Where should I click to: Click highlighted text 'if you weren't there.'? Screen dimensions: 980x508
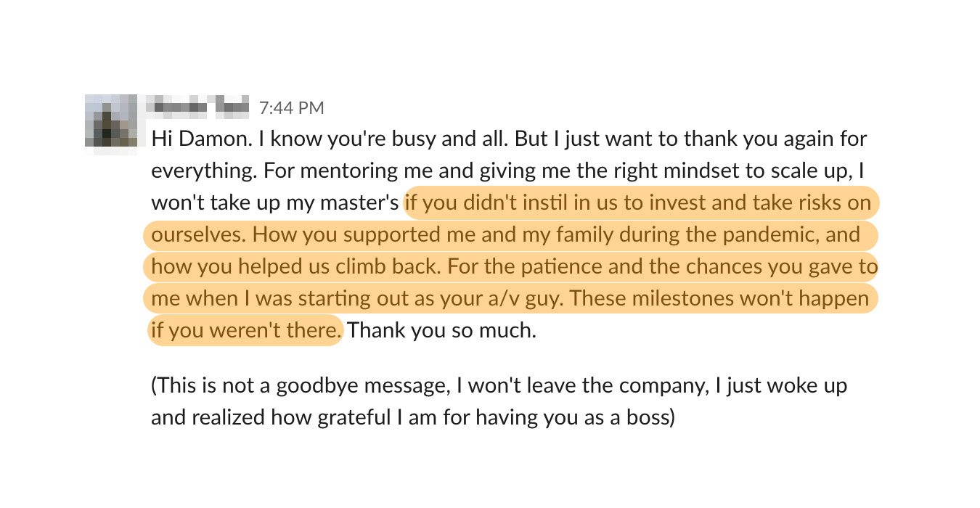245,330
